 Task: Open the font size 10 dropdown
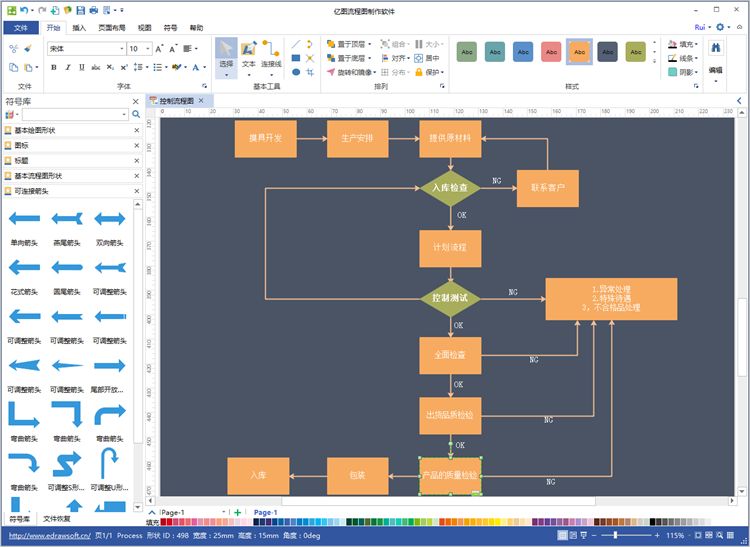[148, 49]
